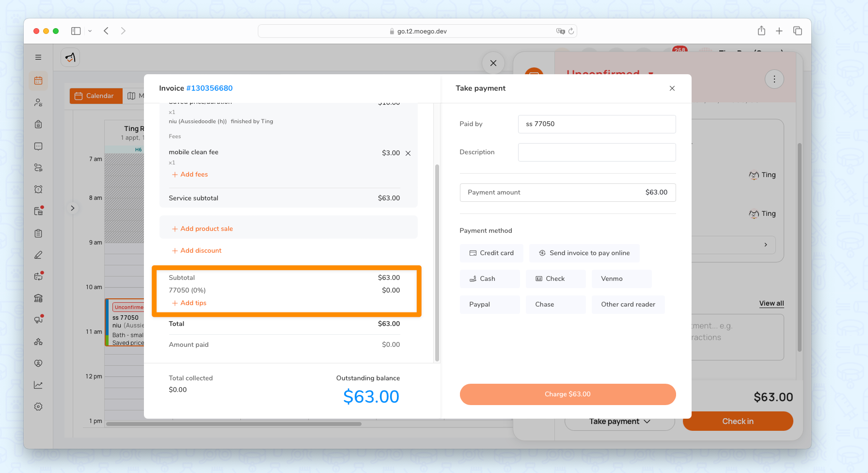Select Credit card payment method
Viewport: 868px width, 473px height.
(x=491, y=253)
